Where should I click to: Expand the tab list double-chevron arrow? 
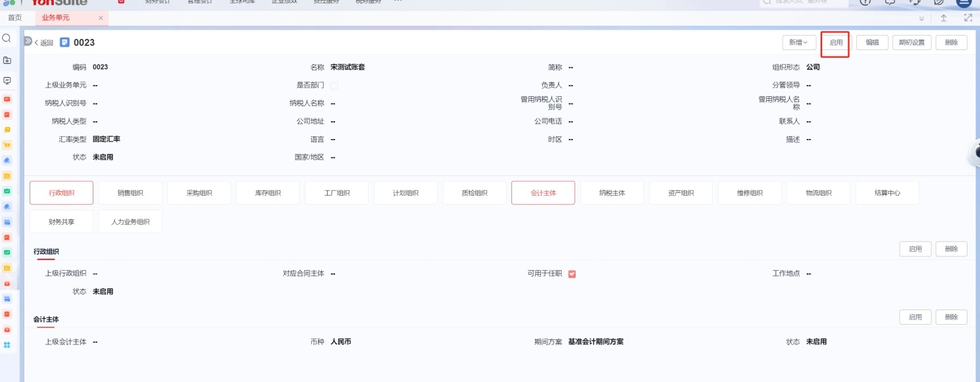click(921, 18)
